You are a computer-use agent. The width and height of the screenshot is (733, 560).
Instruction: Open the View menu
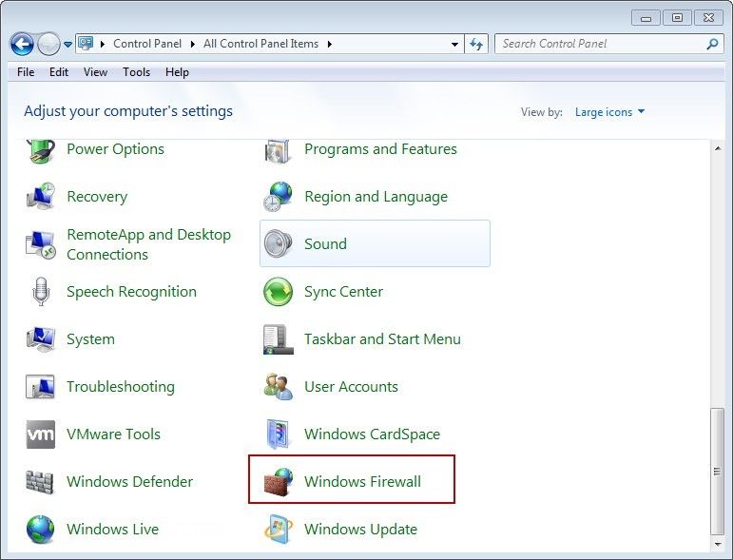tap(95, 72)
